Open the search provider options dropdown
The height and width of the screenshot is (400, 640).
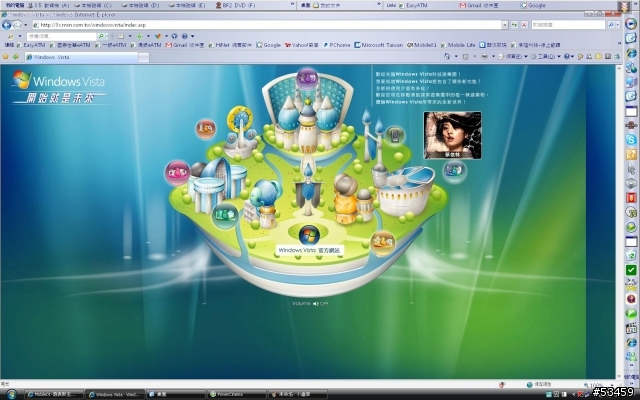click(618, 25)
